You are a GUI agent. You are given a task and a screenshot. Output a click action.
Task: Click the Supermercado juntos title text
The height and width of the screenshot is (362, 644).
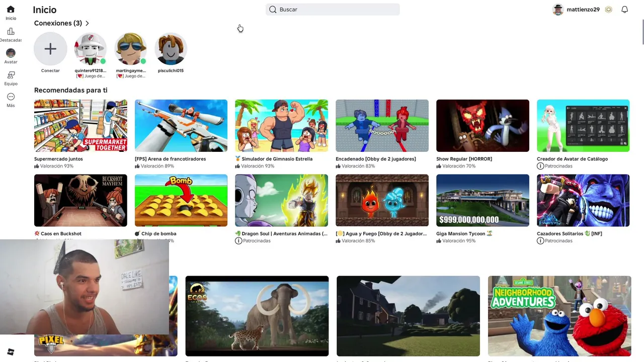pos(58,159)
